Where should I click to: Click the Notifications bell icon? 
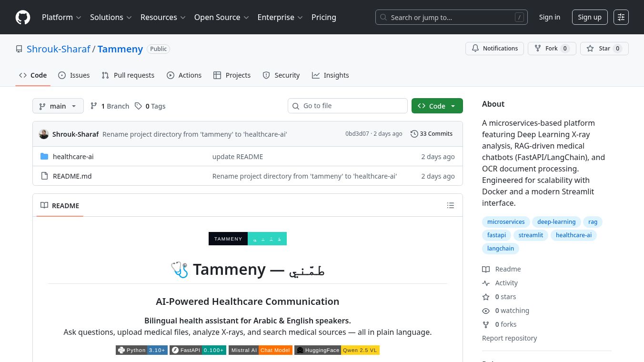475,48
